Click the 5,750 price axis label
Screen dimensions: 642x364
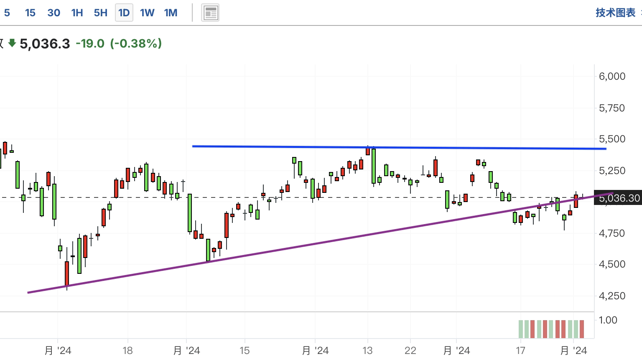(612, 108)
